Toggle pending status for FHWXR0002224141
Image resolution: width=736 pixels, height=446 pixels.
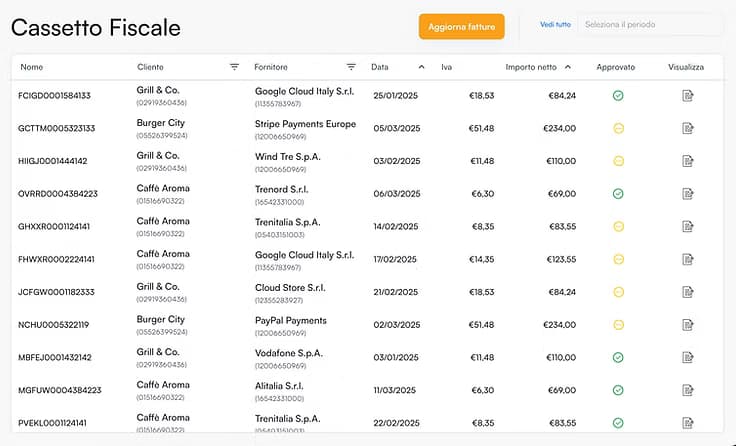tap(619, 259)
